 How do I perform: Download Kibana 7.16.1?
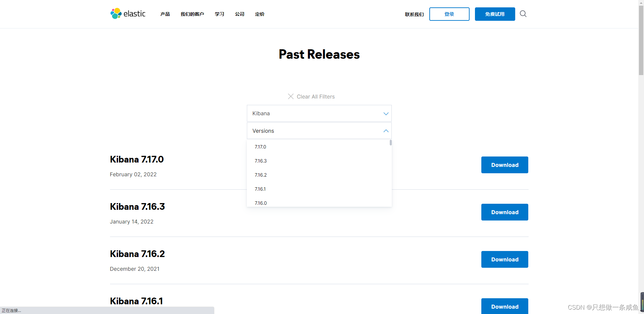(505, 306)
